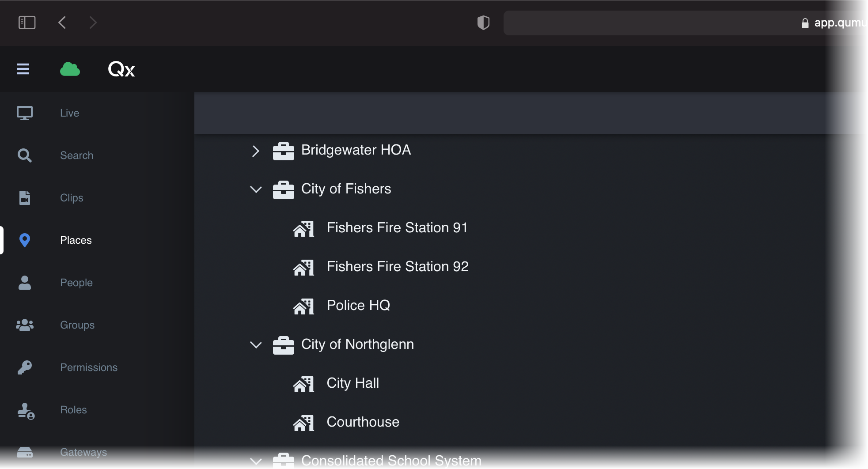Toggle the hamburger navigation menu
The height and width of the screenshot is (469, 868).
(23, 69)
